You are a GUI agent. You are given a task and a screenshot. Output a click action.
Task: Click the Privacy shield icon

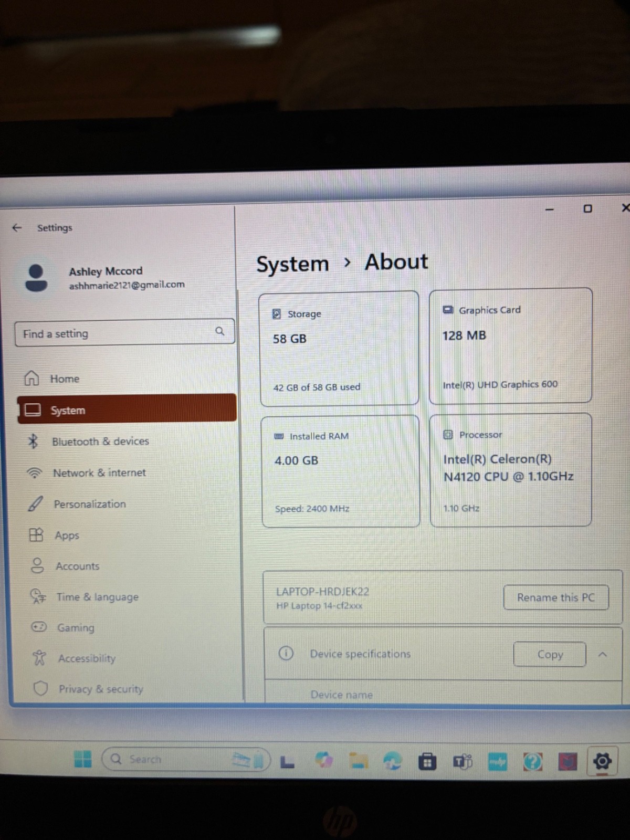pos(40,688)
